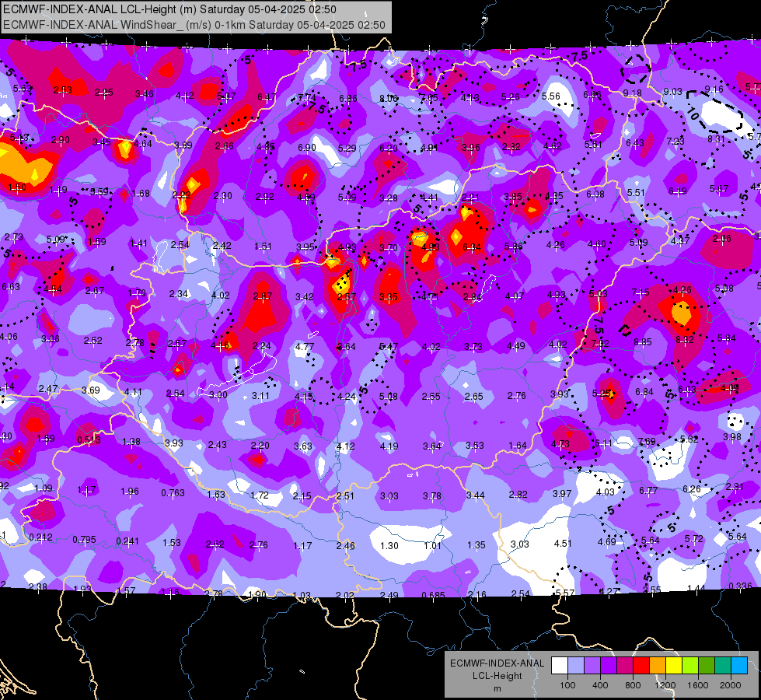Click the wind shear value 6.63
This screenshot has width=761, height=700.
(x=11, y=286)
